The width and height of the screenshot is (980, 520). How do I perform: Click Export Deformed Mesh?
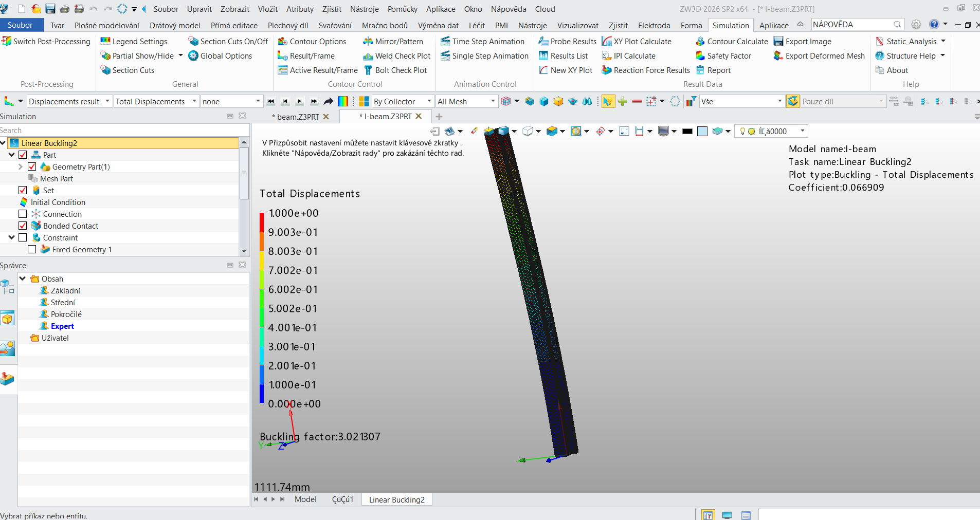[x=819, y=55]
